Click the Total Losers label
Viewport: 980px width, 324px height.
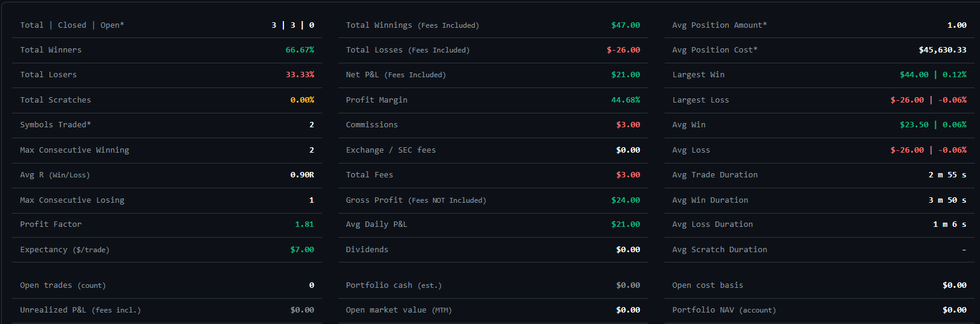point(48,75)
